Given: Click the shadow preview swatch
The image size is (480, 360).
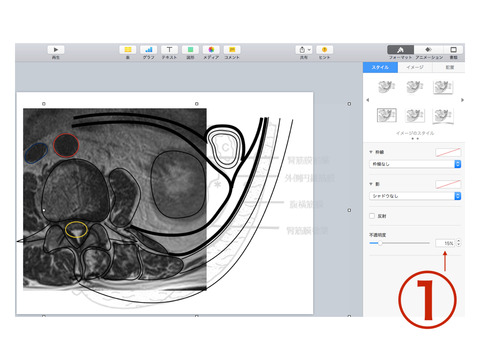Looking at the screenshot, I should [x=448, y=184].
